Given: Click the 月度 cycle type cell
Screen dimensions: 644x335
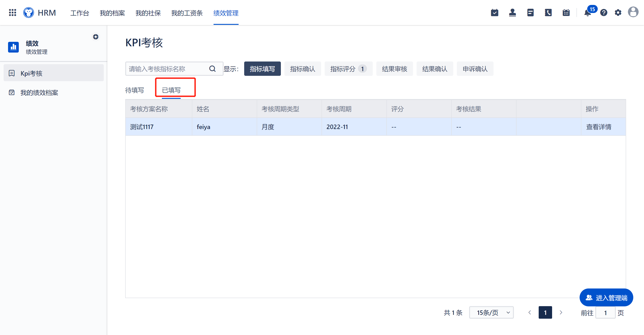Looking at the screenshot, I should click(289, 127).
